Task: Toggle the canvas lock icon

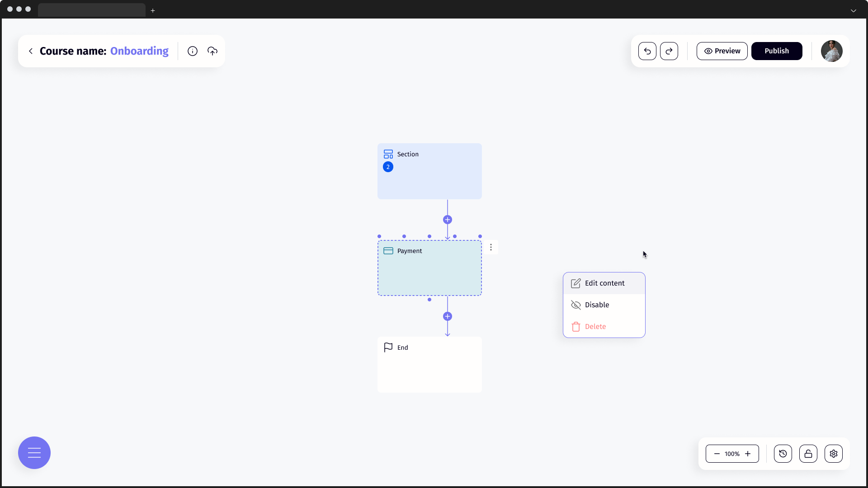Action: point(808,454)
